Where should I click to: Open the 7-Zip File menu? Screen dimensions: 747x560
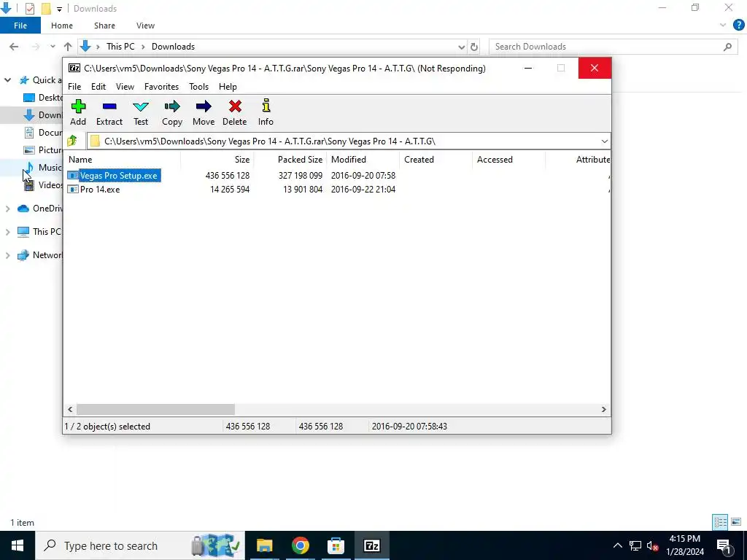[74, 87]
